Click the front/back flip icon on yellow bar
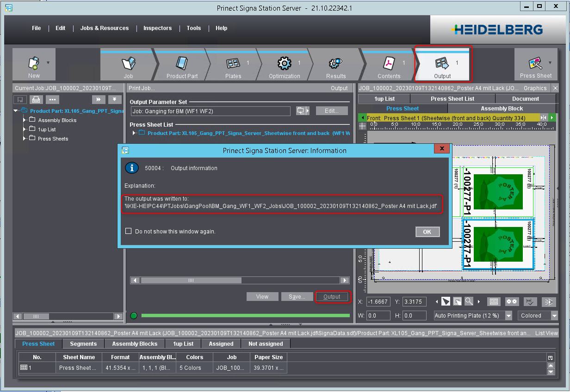This screenshot has height=392, width=570. click(544, 118)
